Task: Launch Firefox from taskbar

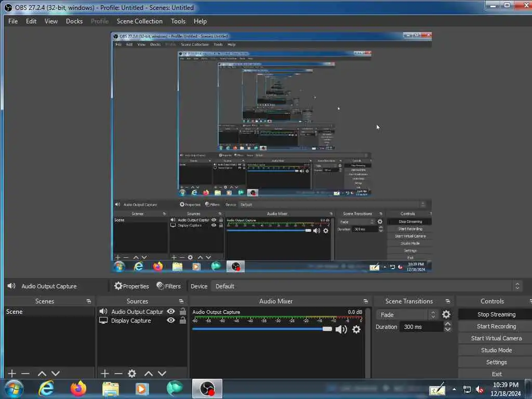Action: (x=78, y=389)
